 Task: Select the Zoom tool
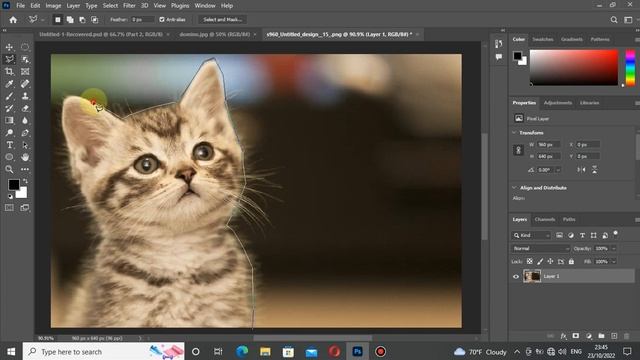pos(9,169)
